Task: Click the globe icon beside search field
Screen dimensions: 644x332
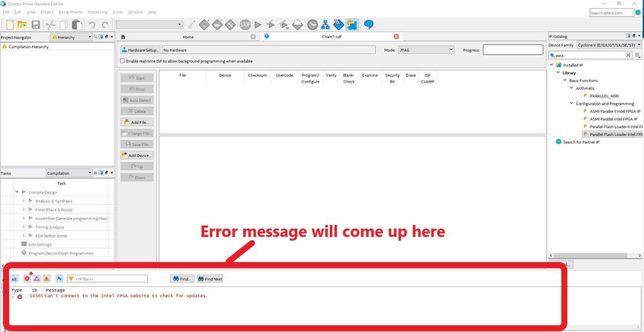Action: [638, 13]
